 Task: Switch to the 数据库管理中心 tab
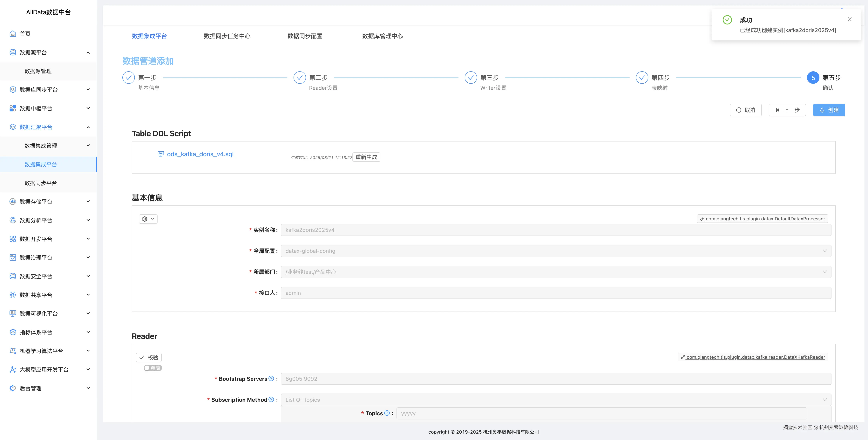pyautogui.click(x=383, y=36)
